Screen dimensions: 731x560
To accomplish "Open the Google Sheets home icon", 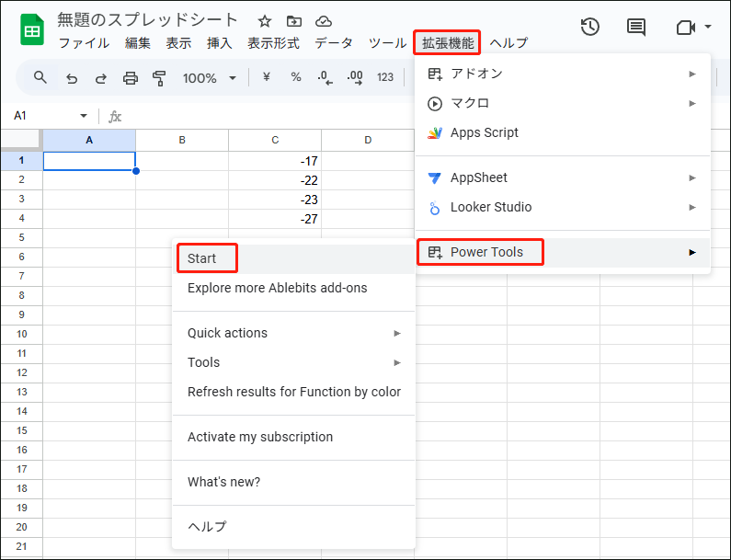I will 32,30.
